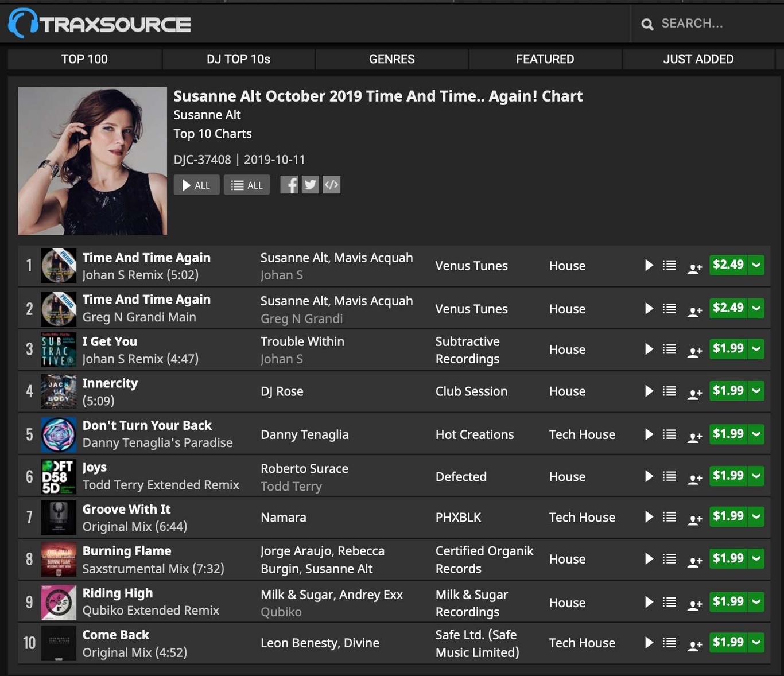Open price dropdown for Groove With It

click(756, 516)
